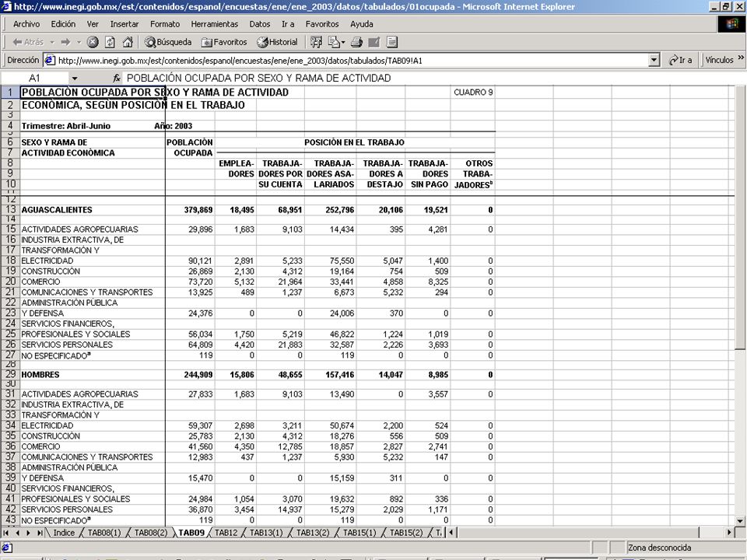Refresh the current page

pyautogui.click(x=110, y=42)
